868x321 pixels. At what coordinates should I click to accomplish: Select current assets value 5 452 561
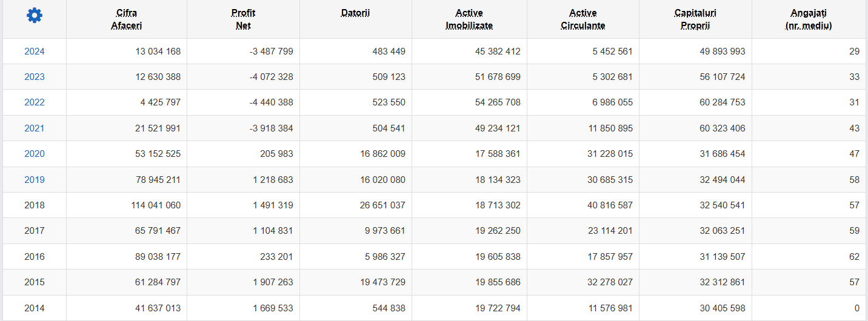(613, 51)
